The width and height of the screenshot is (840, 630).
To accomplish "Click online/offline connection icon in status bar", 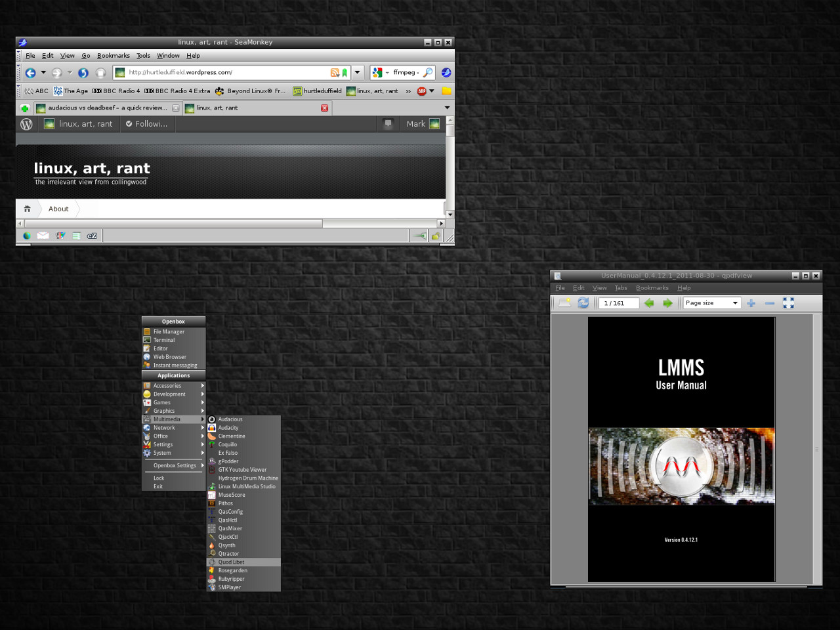I will [x=419, y=236].
